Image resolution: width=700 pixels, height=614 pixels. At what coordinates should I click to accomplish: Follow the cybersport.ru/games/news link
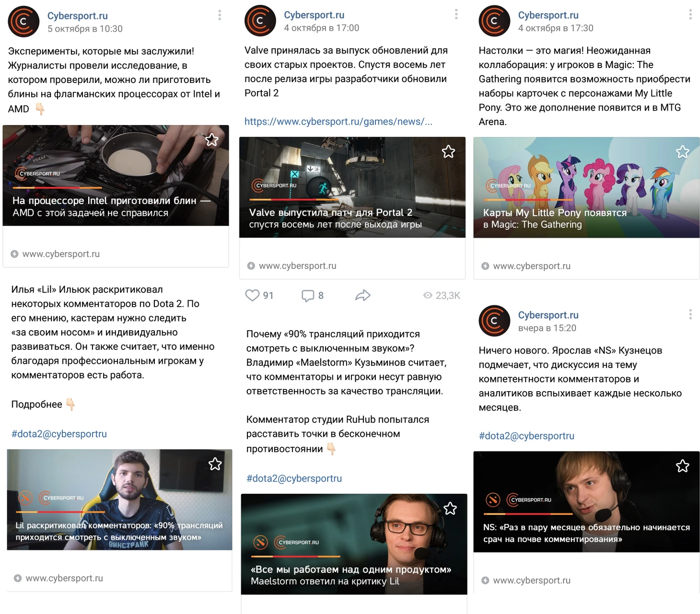338,122
